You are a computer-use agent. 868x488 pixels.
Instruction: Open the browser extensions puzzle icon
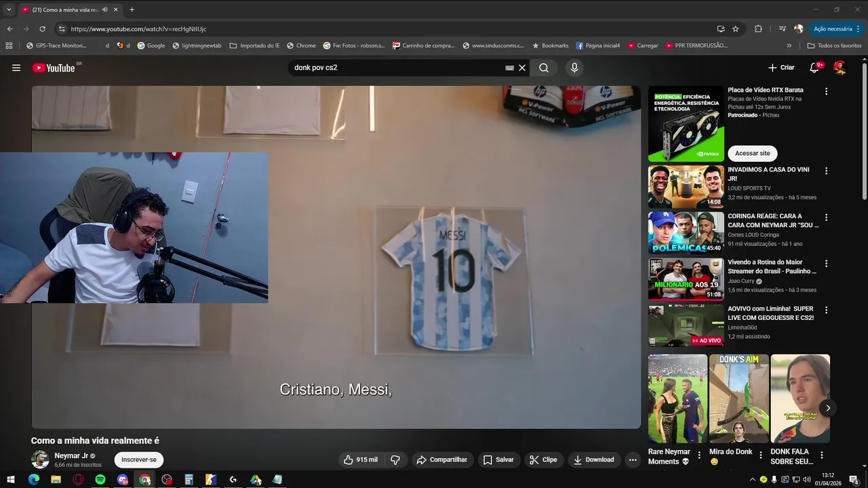point(758,29)
